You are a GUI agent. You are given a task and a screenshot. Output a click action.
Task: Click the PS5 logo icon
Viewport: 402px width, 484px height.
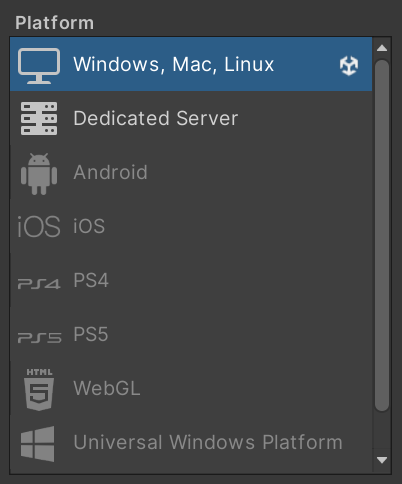[x=39, y=338]
